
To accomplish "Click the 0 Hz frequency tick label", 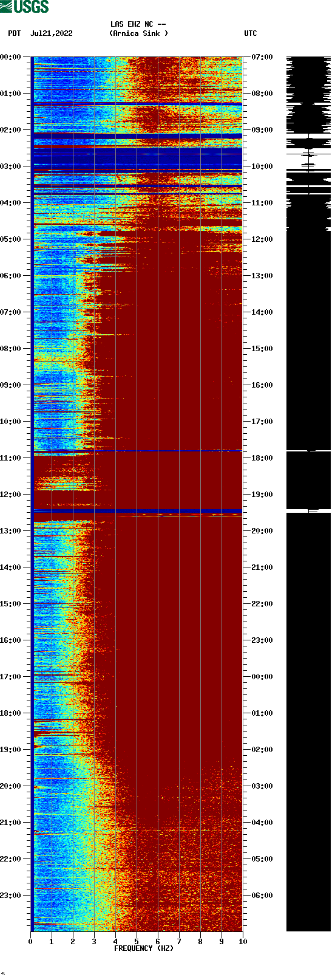I will (30, 942).
